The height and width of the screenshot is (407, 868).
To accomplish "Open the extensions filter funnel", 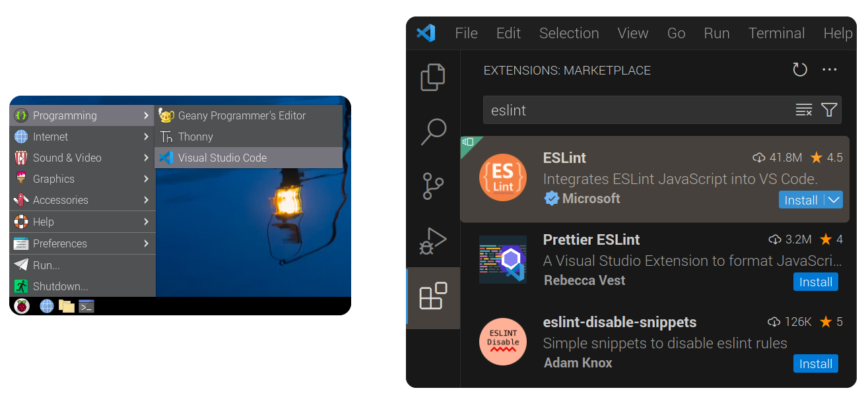I will pos(829,110).
